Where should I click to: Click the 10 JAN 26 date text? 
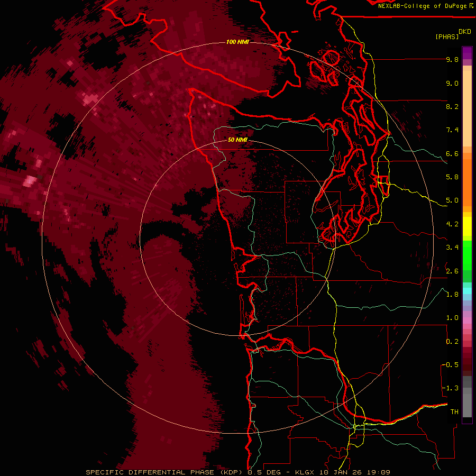tap(340, 472)
